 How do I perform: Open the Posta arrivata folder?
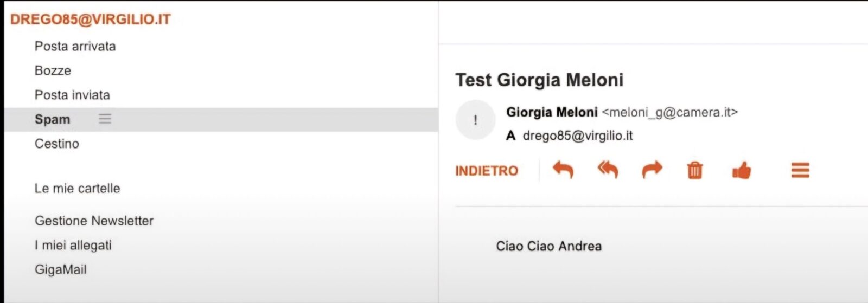coord(75,46)
